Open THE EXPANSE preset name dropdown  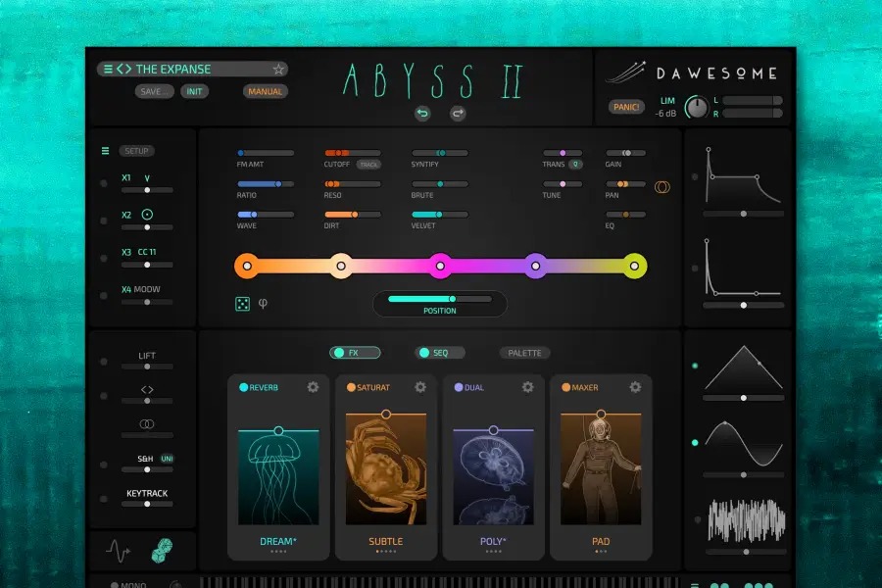pos(173,70)
